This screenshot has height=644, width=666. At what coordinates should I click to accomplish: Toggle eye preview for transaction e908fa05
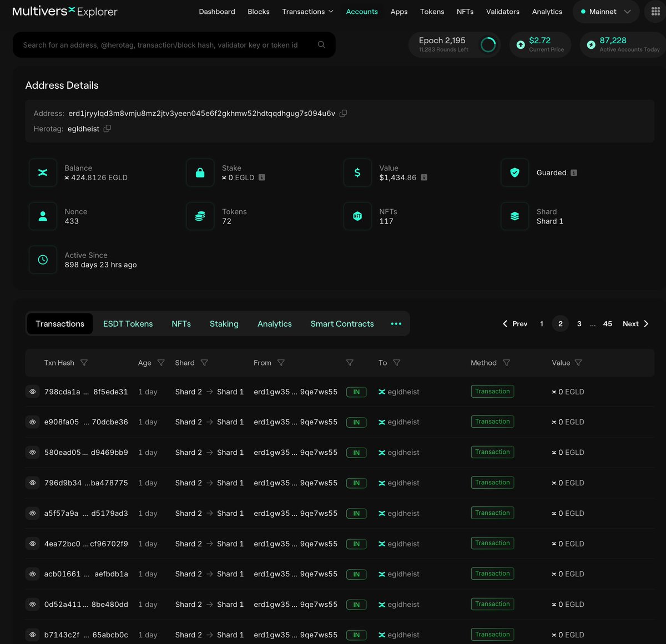tap(33, 422)
